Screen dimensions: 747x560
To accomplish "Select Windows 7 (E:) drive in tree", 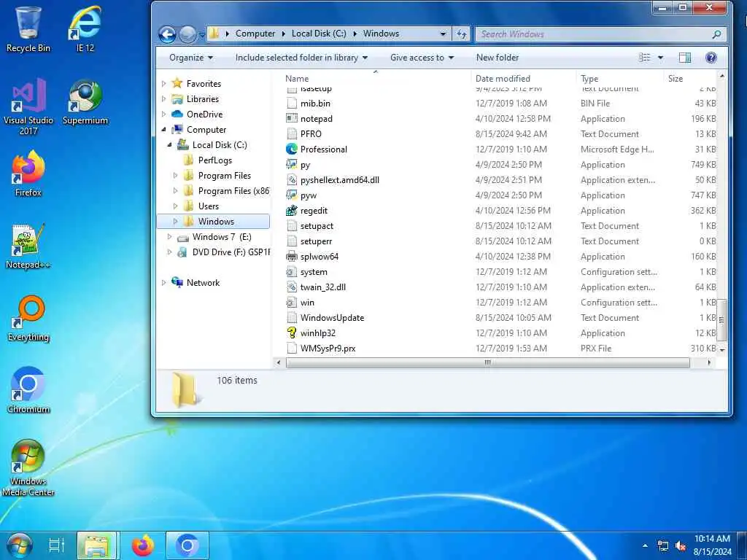I will point(222,237).
